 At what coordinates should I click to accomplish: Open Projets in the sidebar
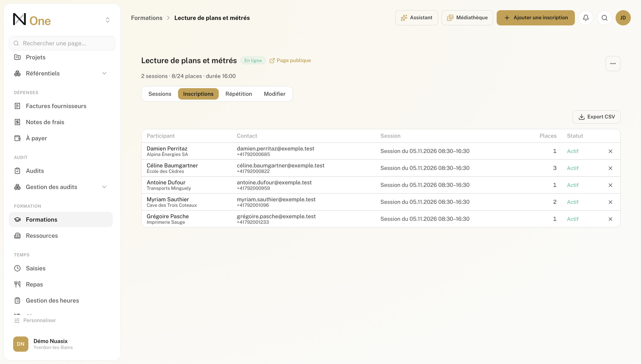click(x=61, y=57)
